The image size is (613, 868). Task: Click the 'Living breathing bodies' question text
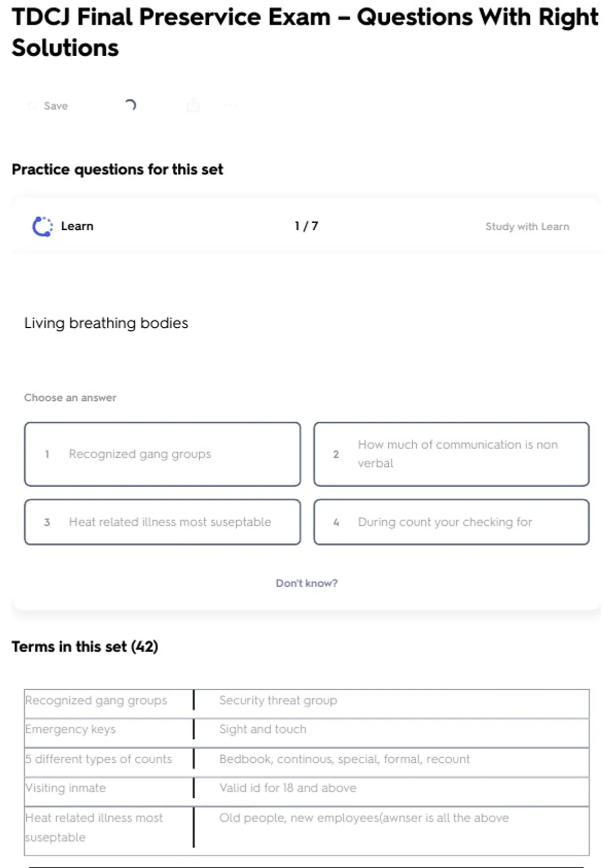tap(106, 323)
